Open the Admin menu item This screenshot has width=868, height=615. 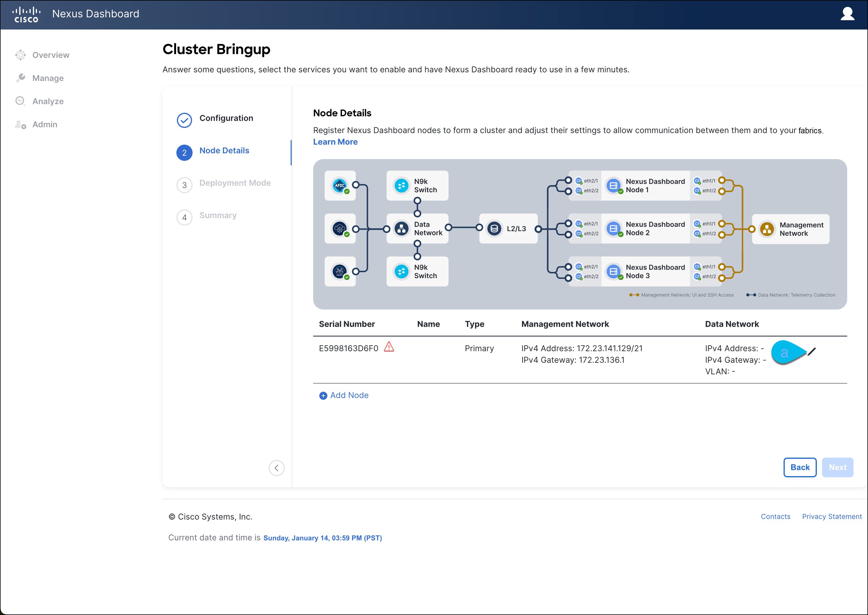pyautogui.click(x=45, y=124)
